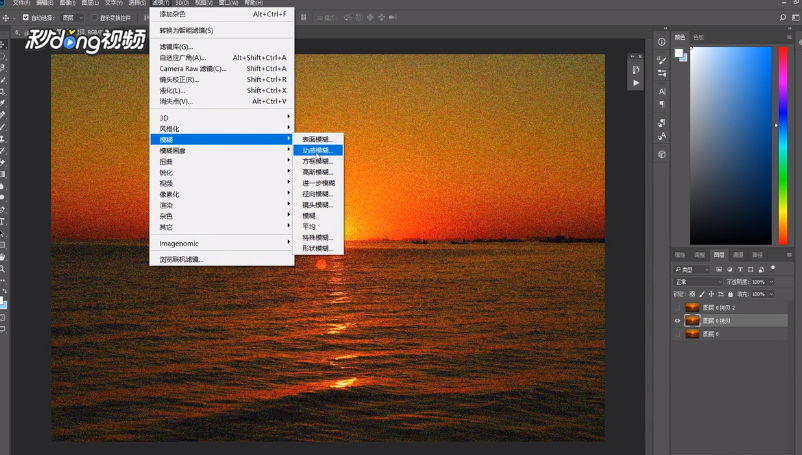The image size is (802, 455).
Task: Expand the last filter category above Imagenomic
Action: [x=222, y=227]
